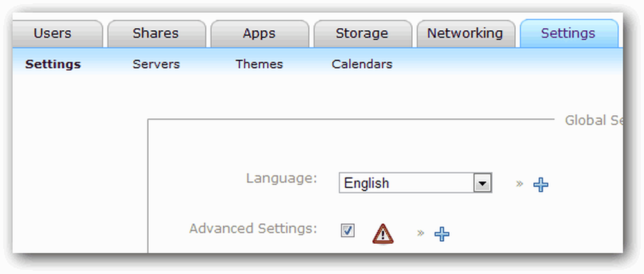Switch to the Users tab

53,33
